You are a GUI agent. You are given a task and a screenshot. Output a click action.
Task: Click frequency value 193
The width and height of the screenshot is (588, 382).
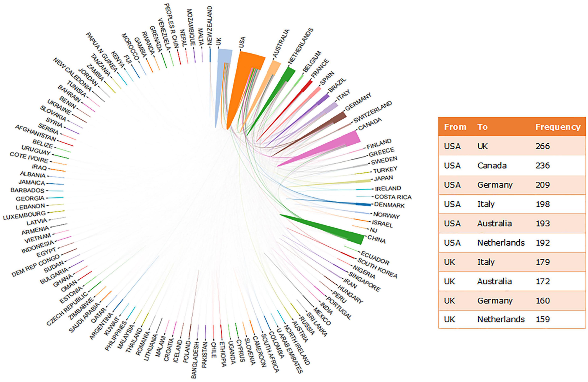click(x=542, y=223)
